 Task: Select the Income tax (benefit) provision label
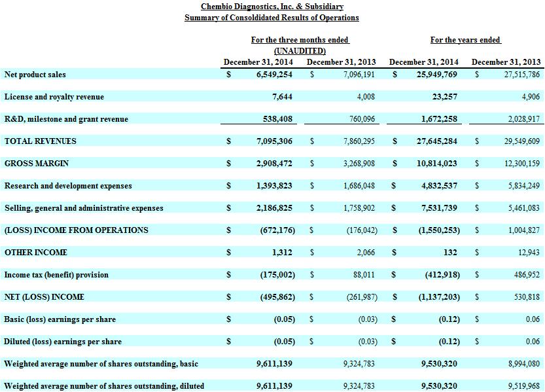tap(56, 275)
